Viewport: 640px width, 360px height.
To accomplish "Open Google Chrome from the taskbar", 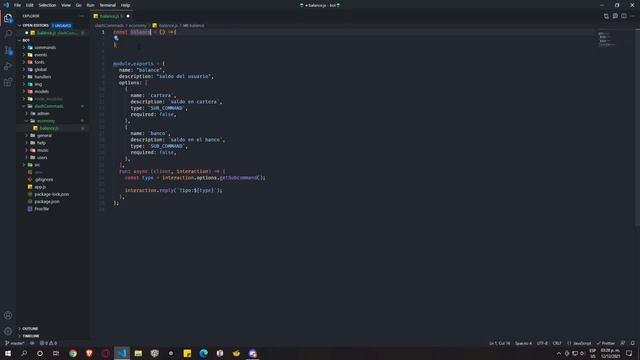I will pyautogui.click(x=73, y=353).
